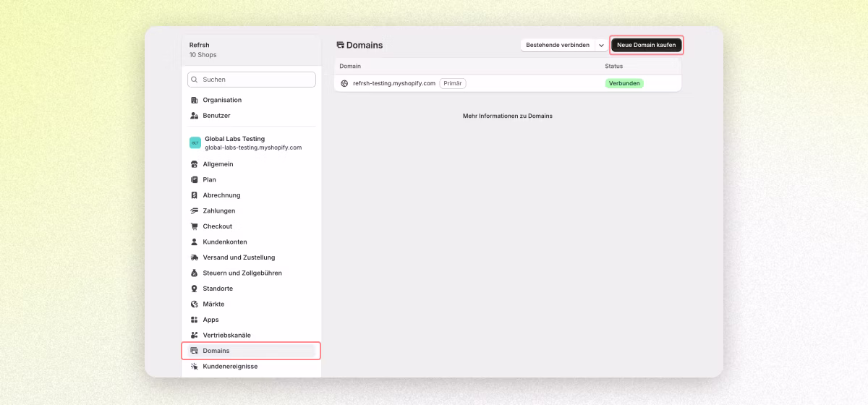Click the Global Labs Testing shop entry
Image resolution: width=868 pixels, height=405 pixels.
click(251, 142)
